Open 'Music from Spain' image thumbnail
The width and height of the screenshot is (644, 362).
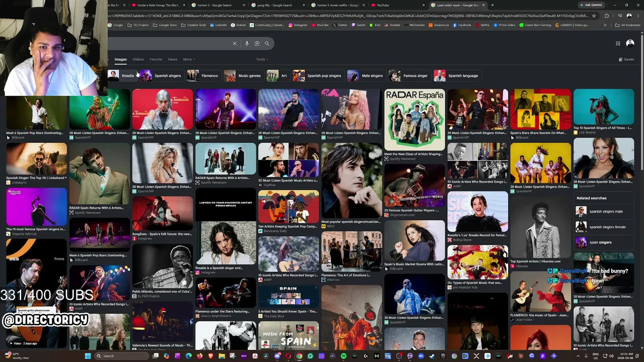pos(289,336)
